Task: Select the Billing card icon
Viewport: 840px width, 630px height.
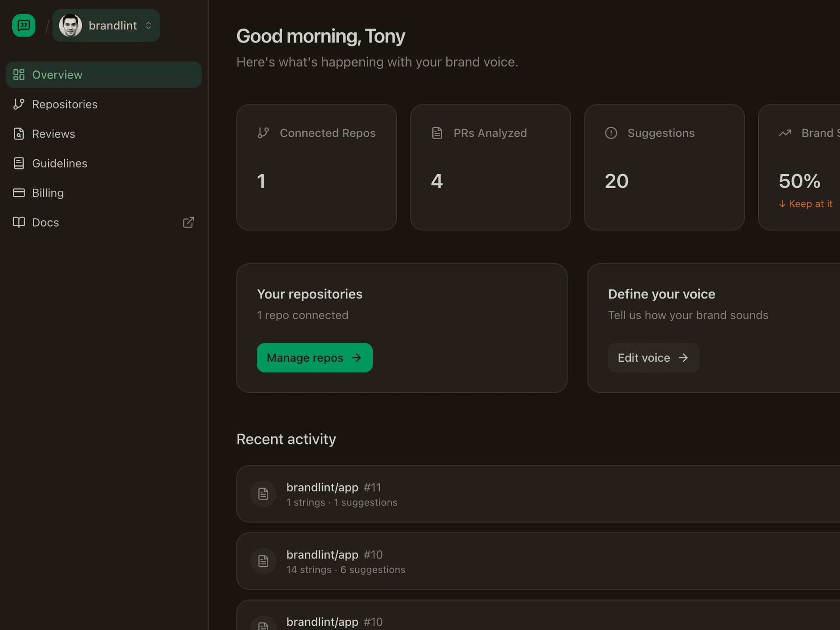Action: [19, 192]
